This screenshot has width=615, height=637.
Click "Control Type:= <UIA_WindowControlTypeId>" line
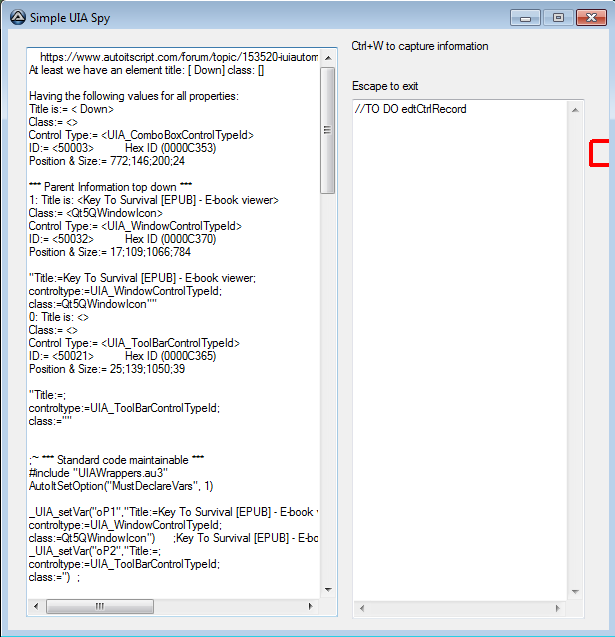(x=135, y=226)
